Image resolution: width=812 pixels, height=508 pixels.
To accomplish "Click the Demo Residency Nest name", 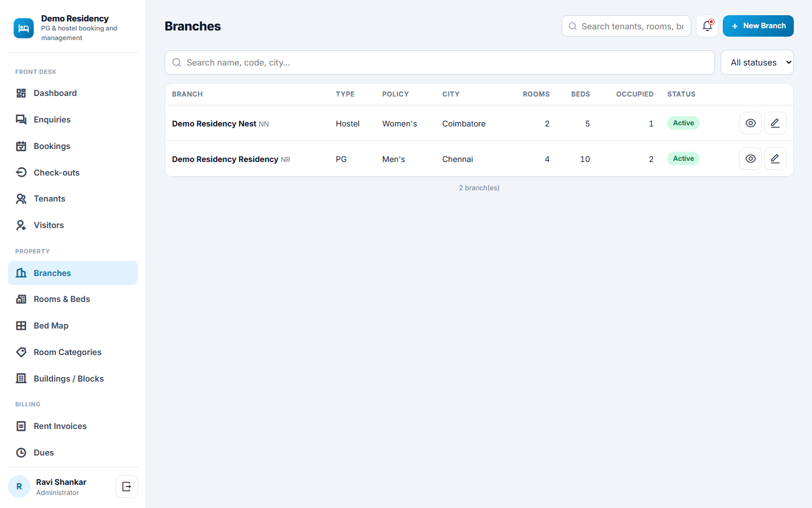I will pos(214,124).
